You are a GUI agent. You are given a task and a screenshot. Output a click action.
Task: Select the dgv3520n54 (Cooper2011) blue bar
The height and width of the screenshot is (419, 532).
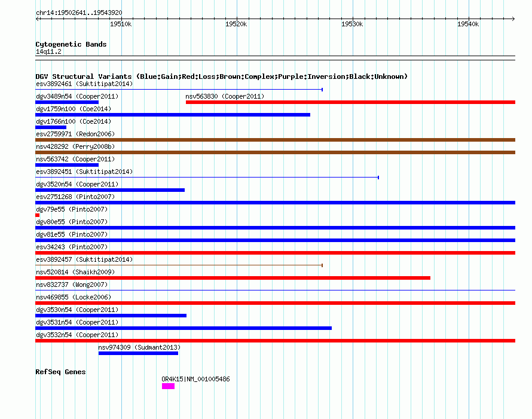click(110, 190)
